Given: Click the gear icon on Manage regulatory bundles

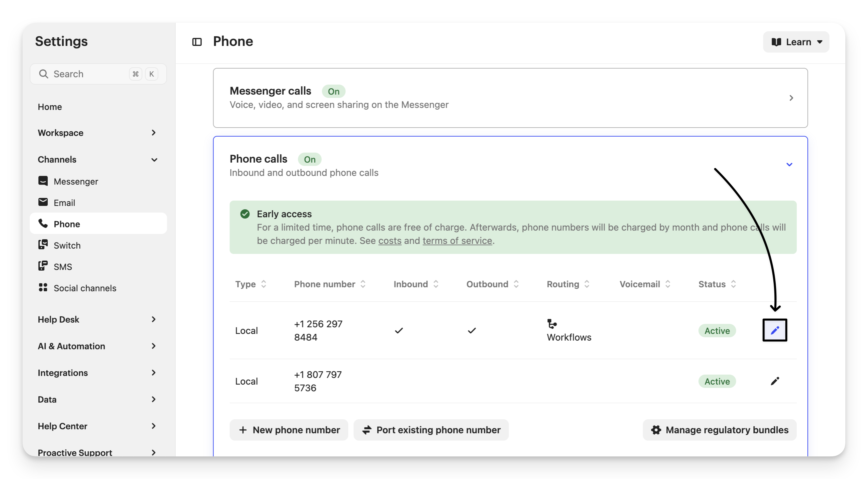Looking at the screenshot, I should [656, 430].
